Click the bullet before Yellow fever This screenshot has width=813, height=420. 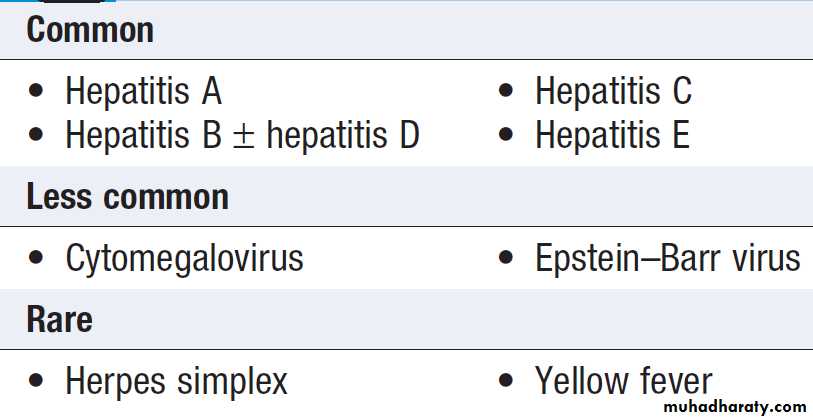506,382
